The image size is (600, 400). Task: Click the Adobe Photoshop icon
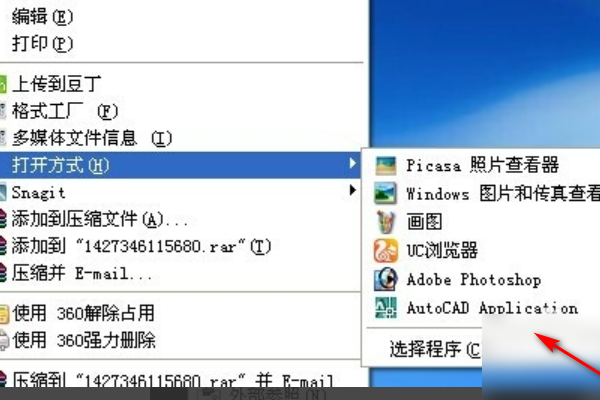[x=386, y=279]
